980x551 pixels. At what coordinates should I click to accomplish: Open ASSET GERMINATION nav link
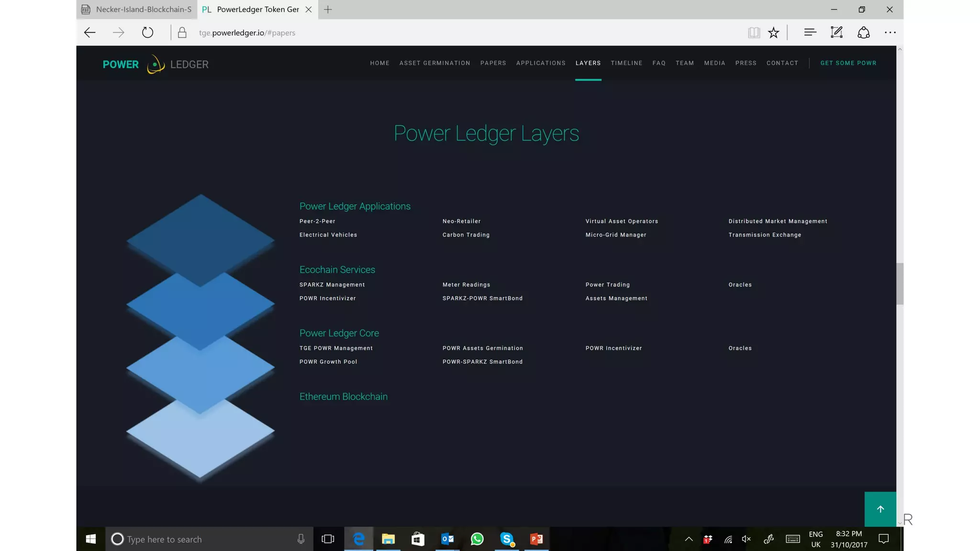434,63
